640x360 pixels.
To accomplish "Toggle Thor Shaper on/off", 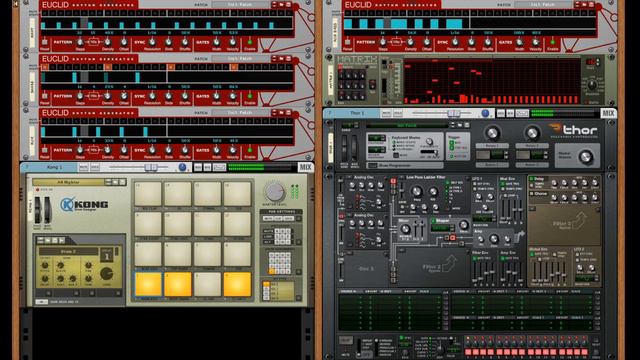I will pyautogui.click(x=433, y=221).
